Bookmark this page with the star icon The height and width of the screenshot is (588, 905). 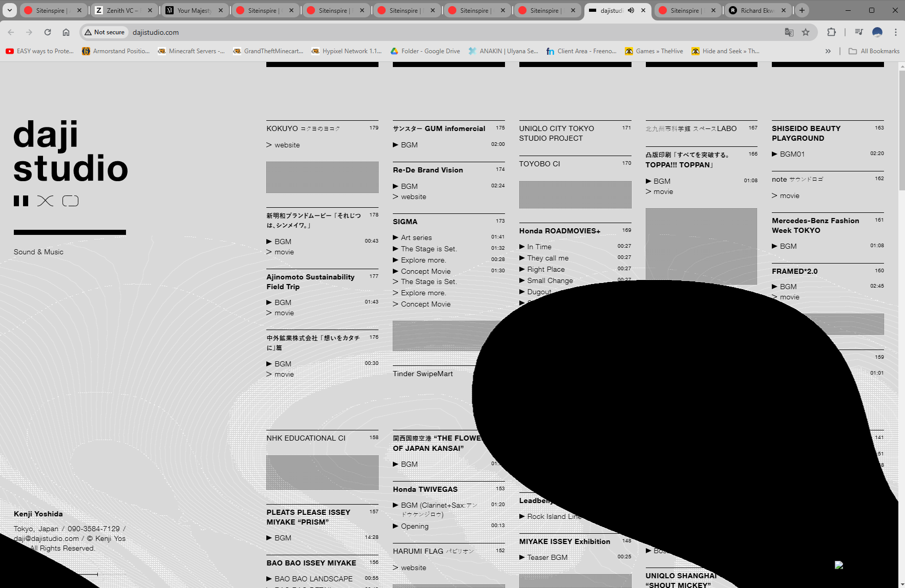[x=806, y=32]
